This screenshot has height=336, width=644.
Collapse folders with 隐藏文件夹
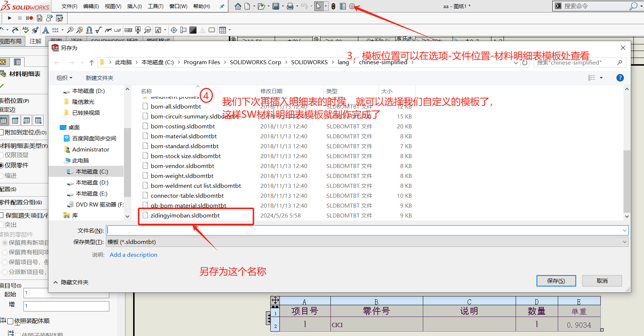point(71,282)
